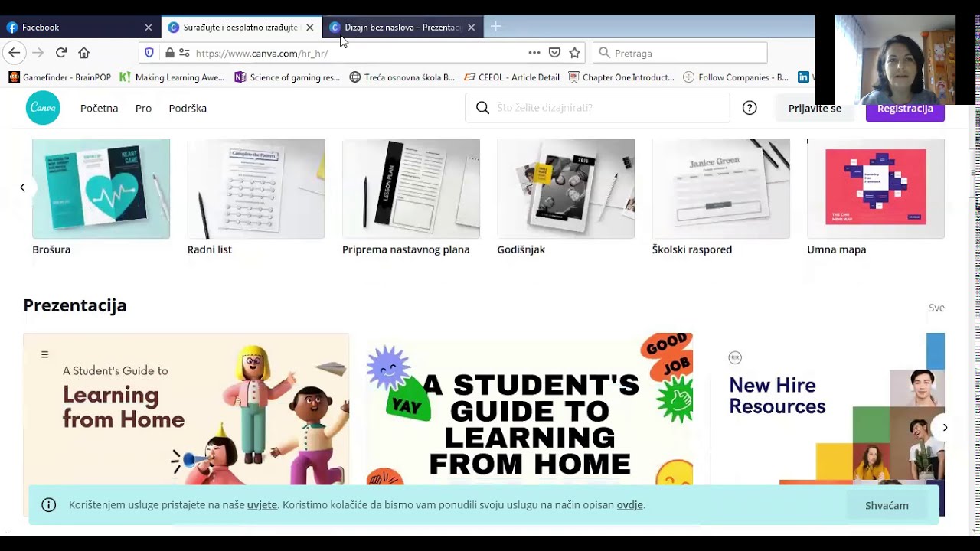Open the CEEOL - Article Detail bookmark
The width and height of the screenshot is (980, 551).
[511, 77]
